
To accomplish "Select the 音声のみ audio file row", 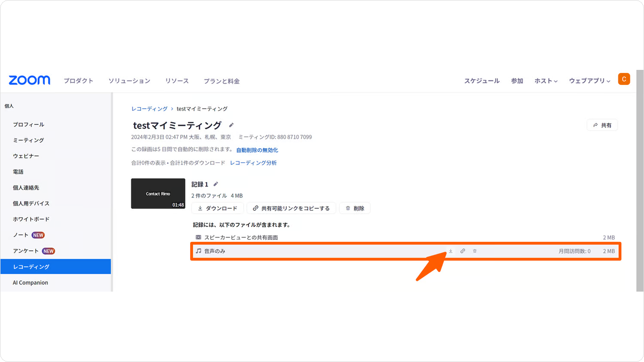I will 405,251.
